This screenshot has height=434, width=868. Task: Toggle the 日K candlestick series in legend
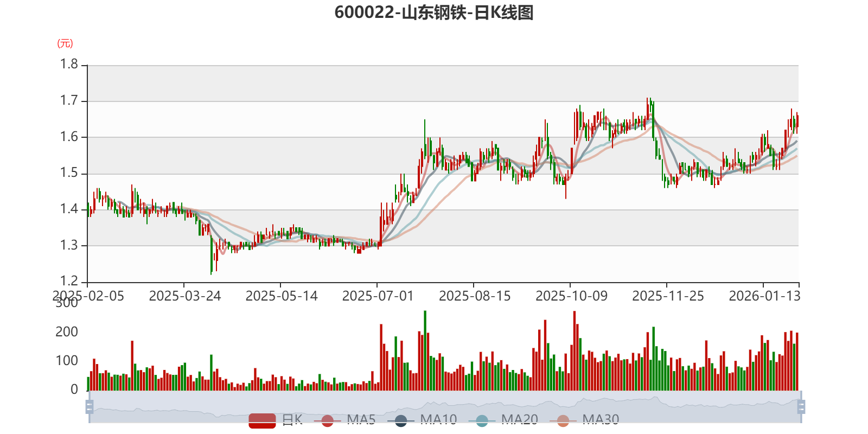[x=276, y=420]
